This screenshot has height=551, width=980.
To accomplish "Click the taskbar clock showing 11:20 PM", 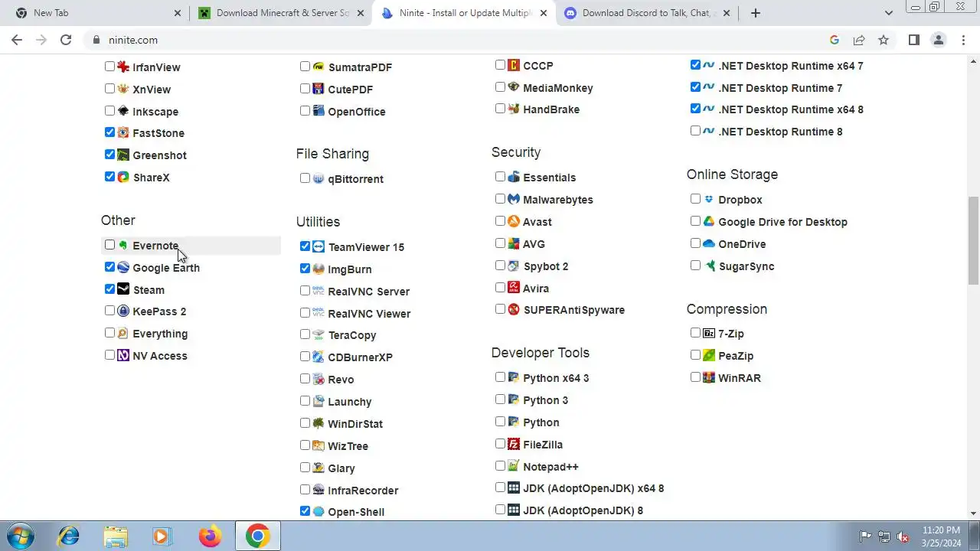I will tap(941, 536).
